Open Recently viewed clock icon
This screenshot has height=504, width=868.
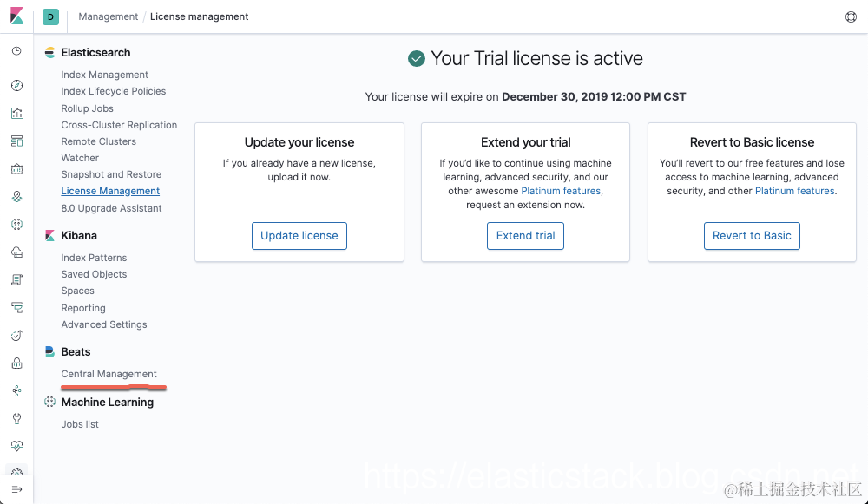pyautogui.click(x=17, y=51)
